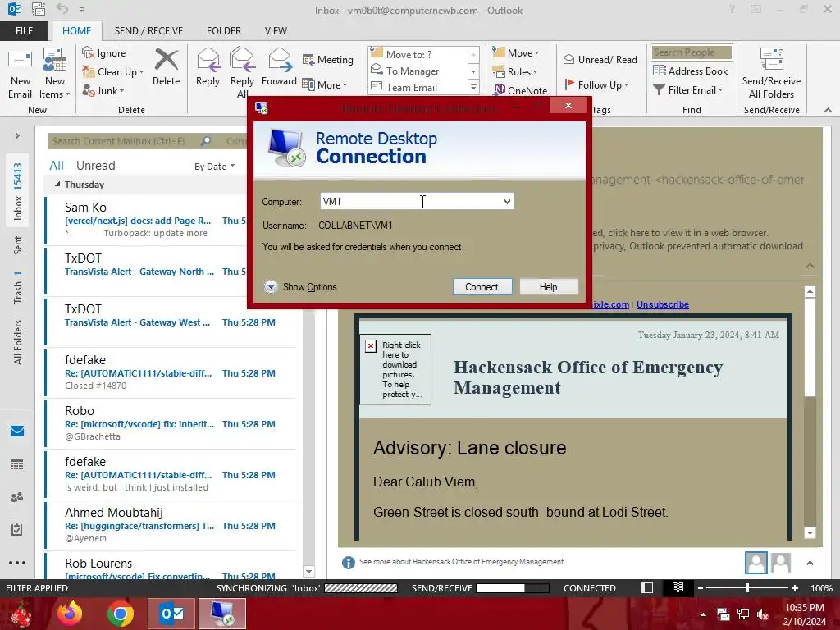Zoom in with the plus button
The image size is (840, 630).
pos(794,588)
